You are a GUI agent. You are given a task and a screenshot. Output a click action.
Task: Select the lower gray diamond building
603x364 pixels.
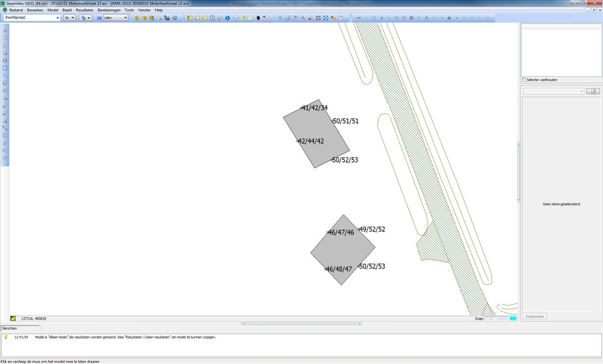[x=343, y=249]
